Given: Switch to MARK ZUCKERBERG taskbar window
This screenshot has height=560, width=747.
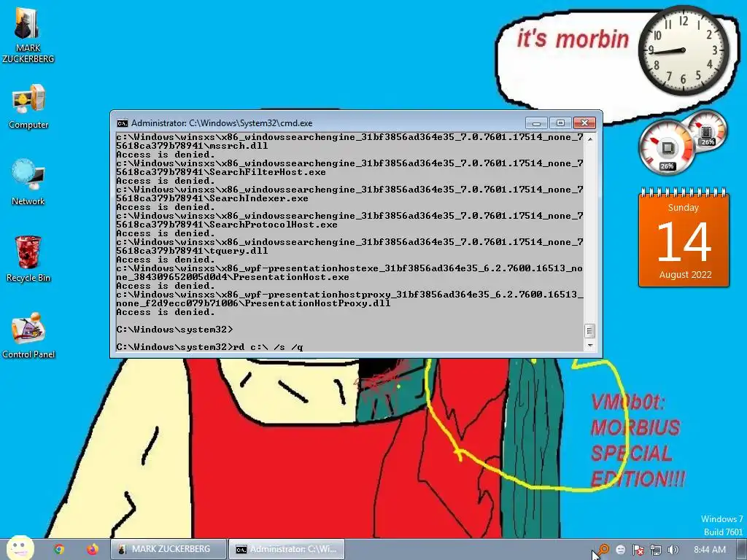Looking at the screenshot, I should point(169,549).
